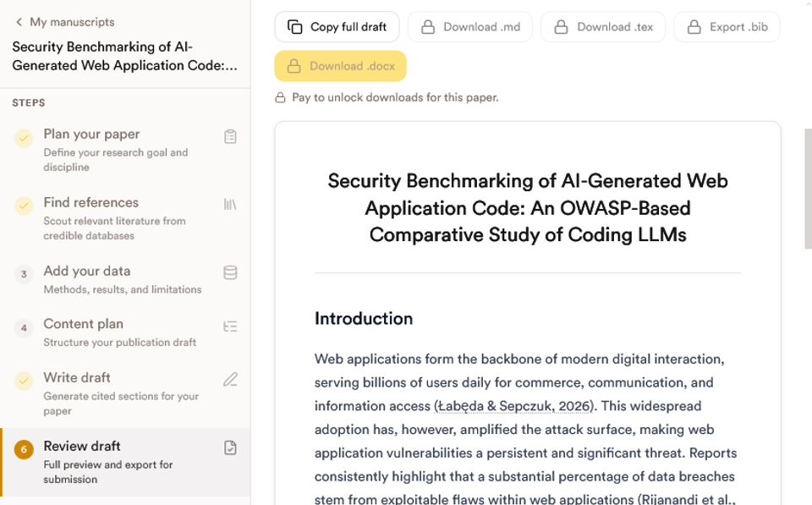The width and height of the screenshot is (812, 505).
Task: Click the back chevron beside My manuscripts
Action: tap(19, 22)
